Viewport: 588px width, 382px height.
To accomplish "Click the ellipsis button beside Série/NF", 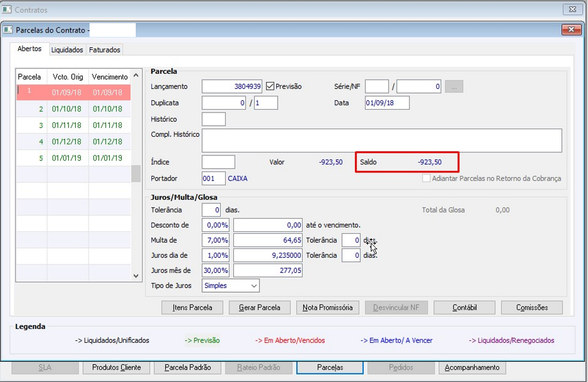I will tap(454, 87).
